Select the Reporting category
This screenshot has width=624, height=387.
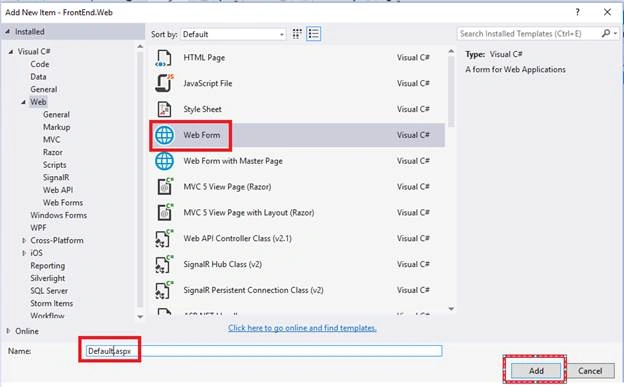click(x=47, y=266)
